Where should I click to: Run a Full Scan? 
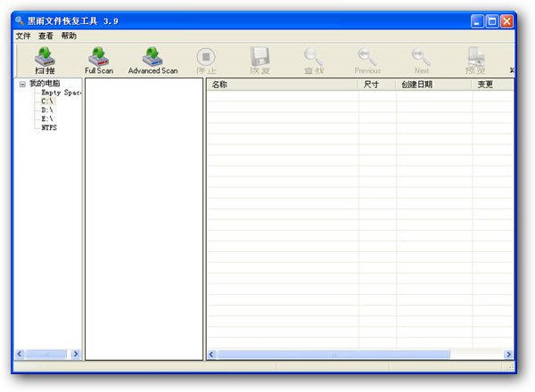pyautogui.click(x=99, y=60)
